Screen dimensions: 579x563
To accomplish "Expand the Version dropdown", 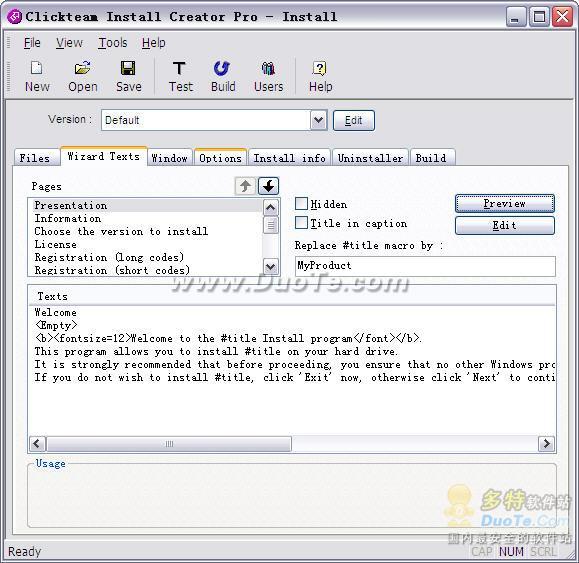I will pyautogui.click(x=318, y=120).
